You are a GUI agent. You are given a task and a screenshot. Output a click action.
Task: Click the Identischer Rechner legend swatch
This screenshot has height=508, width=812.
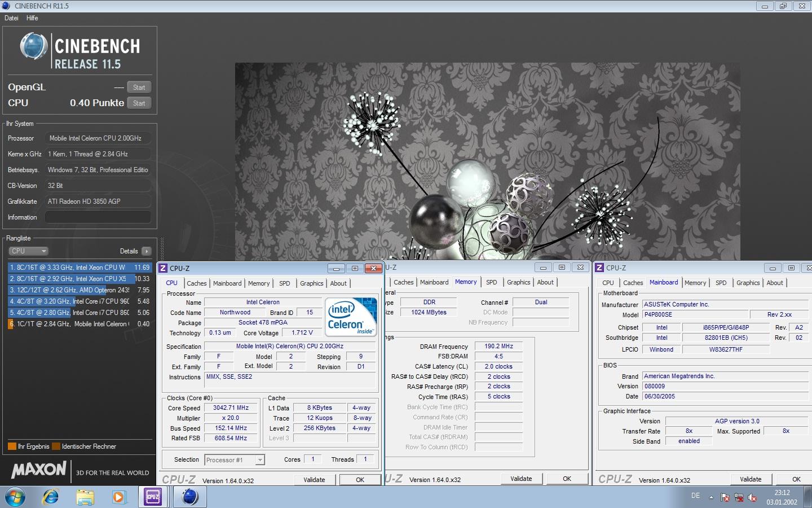56,446
